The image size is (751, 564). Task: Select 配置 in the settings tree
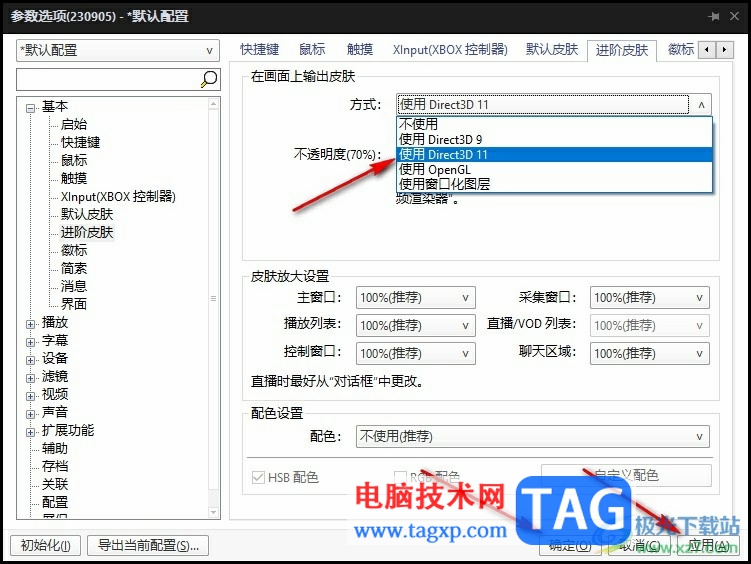coord(55,502)
